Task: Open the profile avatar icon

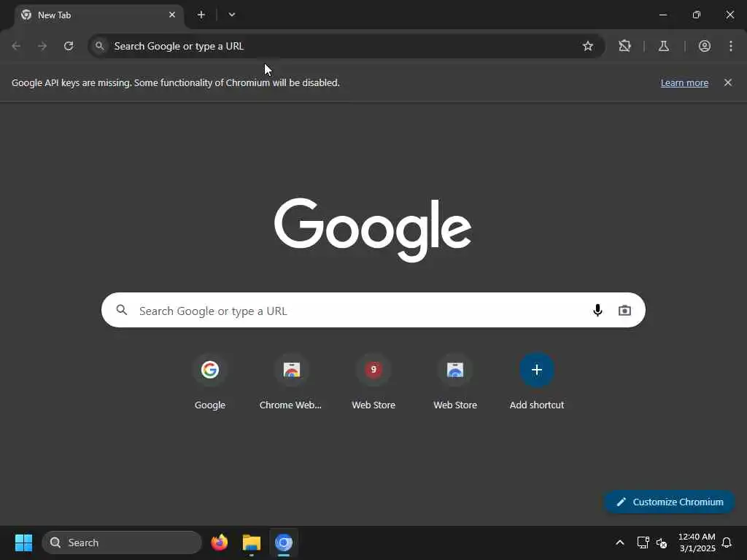Action: tap(705, 46)
